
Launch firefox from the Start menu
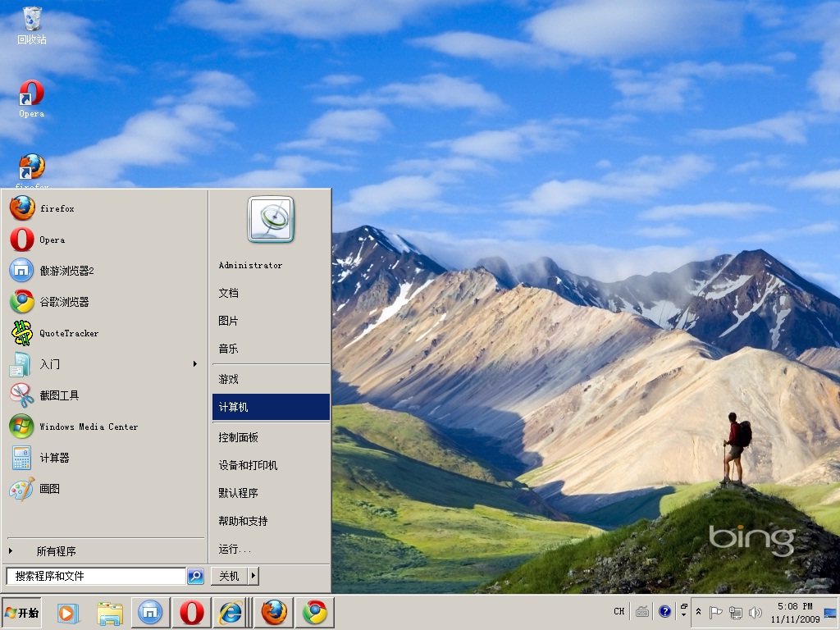(104, 208)
